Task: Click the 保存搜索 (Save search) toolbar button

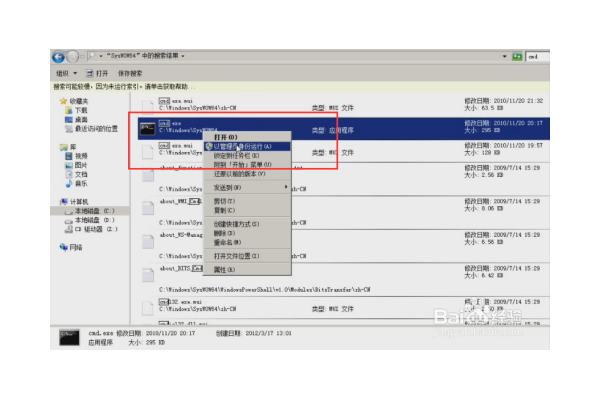Action: (x=132, y=73)
